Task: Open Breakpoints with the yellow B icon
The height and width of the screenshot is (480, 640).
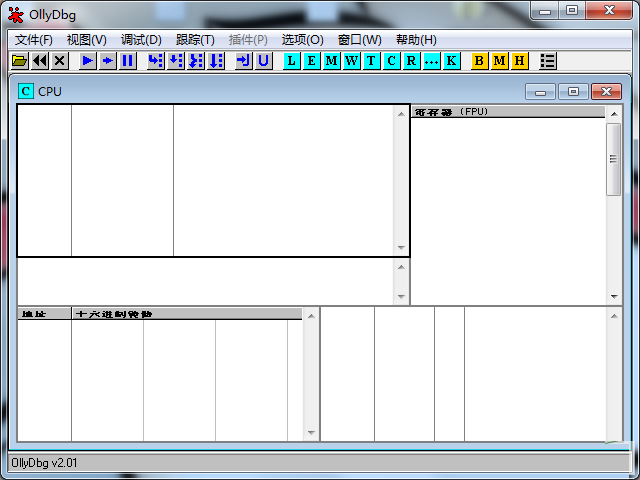Action: (x=480, y=61)
